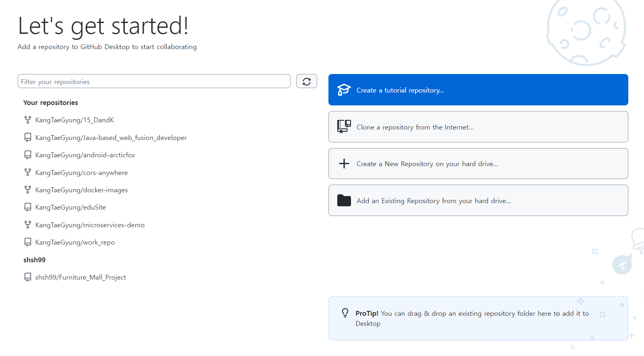Clone a repository from the Internet
Image resolution: width=644 pixels, height=356 pixels.
(478, 127)
